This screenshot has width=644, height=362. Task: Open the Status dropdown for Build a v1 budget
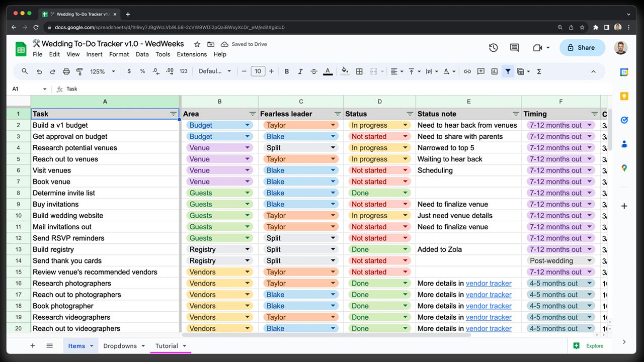point(405,125)
